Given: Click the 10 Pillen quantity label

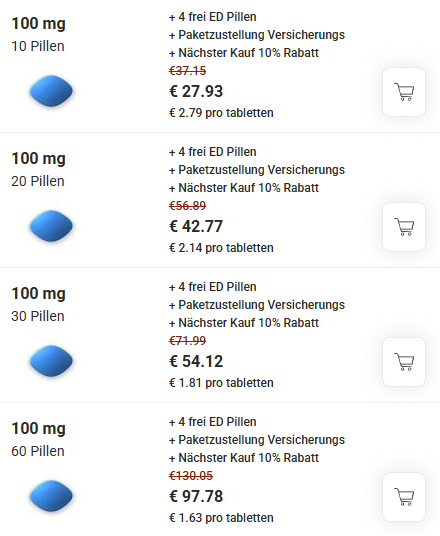Looking at the screenshot, I should tap(38, 46).
